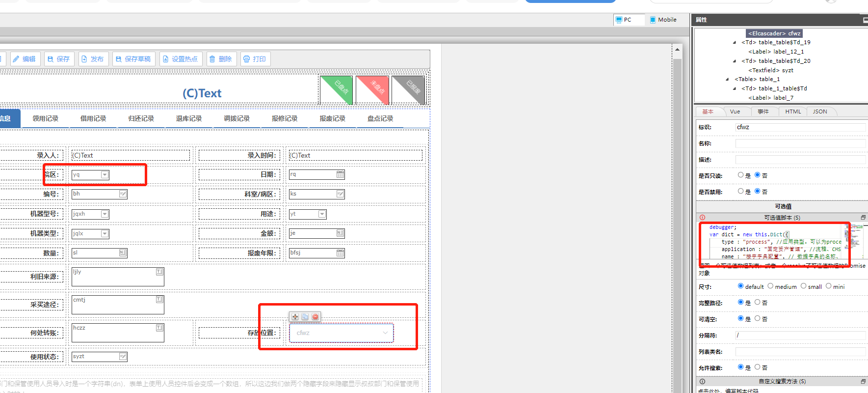Collapse the Td table_table$Td_19 tree node
868x393 pixels.
pos(735,42)
